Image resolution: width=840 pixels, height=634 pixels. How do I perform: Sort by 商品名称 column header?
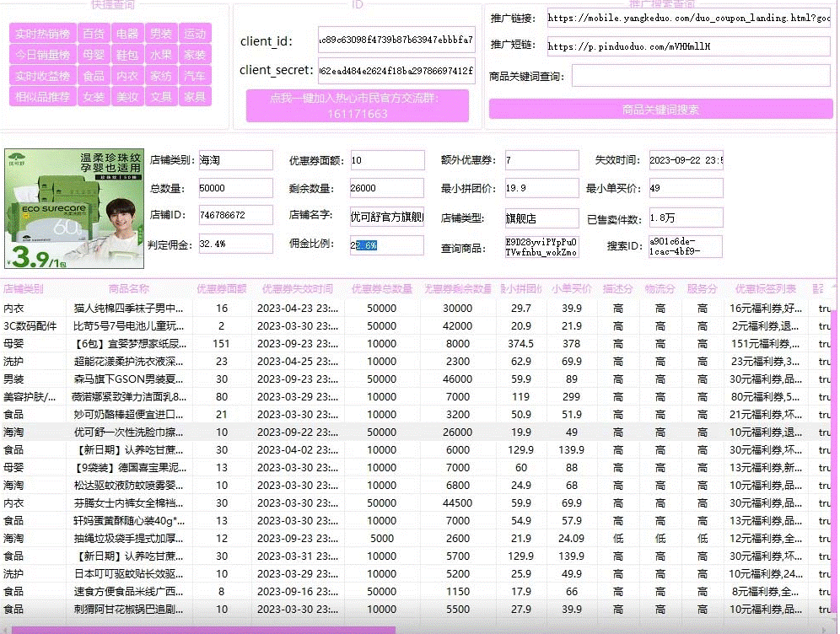[x=129, y=288]
